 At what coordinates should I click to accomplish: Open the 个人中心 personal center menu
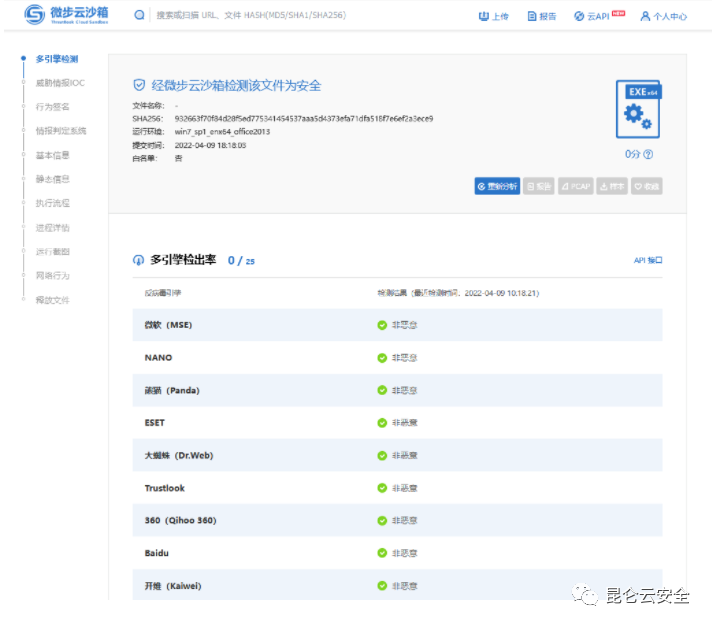click(x=663, y=16)
